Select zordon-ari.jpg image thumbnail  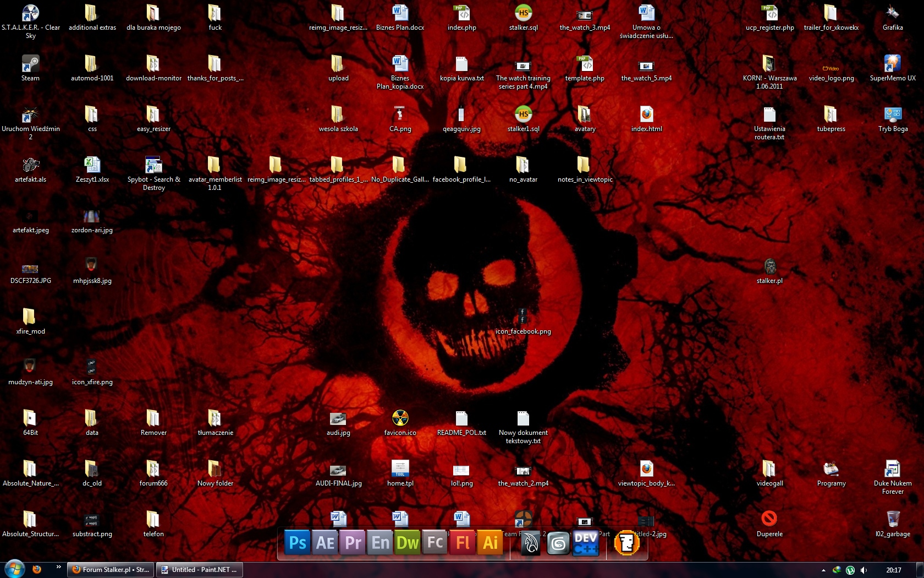[92, 221]
